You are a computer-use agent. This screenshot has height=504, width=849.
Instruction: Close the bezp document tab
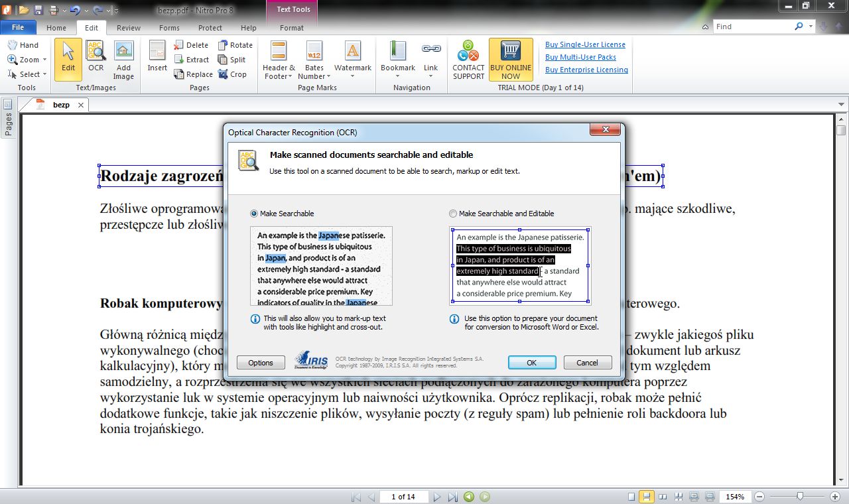[81, 105]
